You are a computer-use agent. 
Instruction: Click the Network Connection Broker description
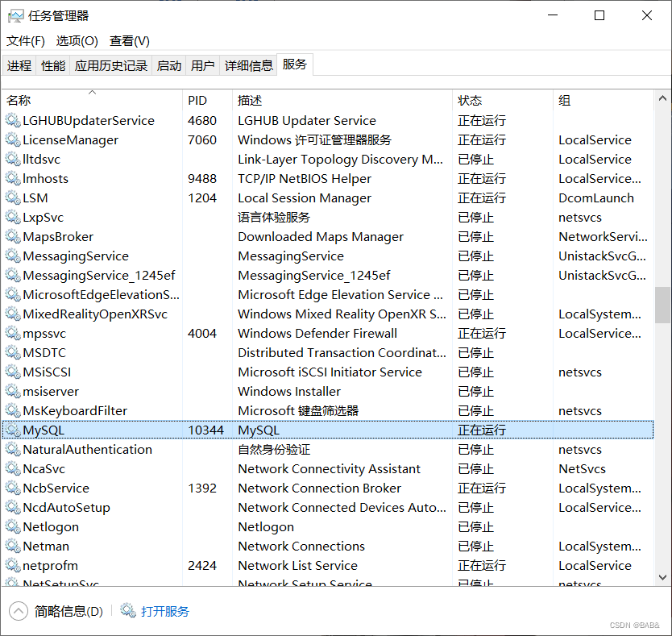(x=319, y=488)
